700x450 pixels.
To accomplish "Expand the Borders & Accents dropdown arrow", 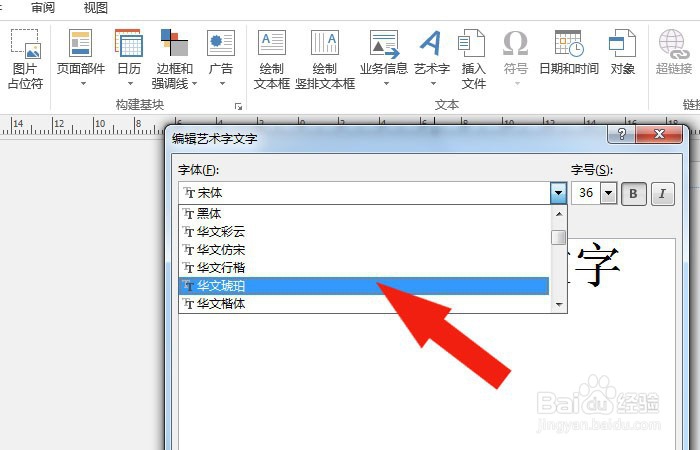I will pos(194,84).
